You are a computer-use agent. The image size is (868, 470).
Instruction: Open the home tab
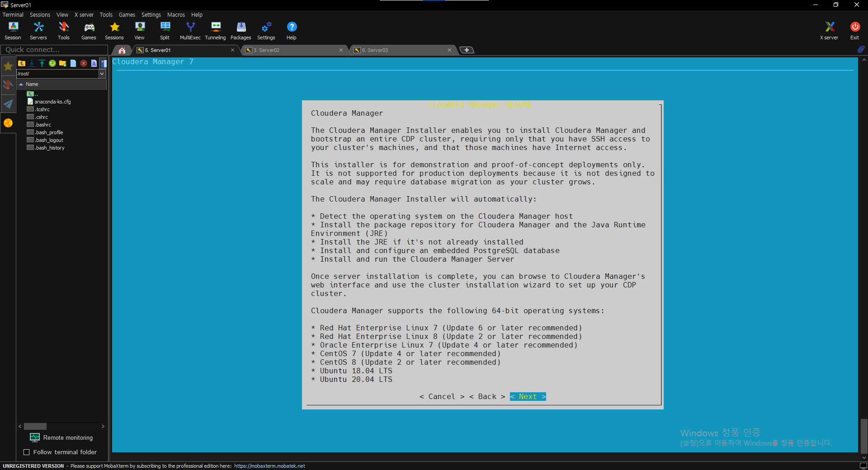(122, 50)
